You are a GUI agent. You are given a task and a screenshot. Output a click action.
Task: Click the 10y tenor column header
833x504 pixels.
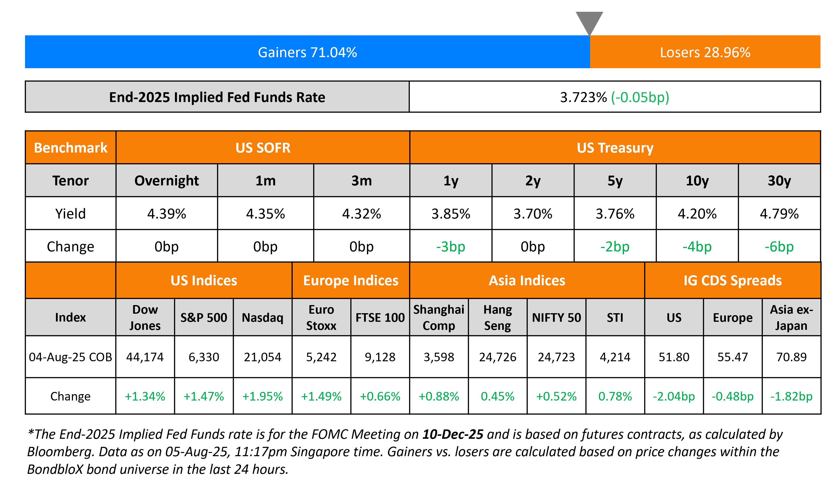697,181
